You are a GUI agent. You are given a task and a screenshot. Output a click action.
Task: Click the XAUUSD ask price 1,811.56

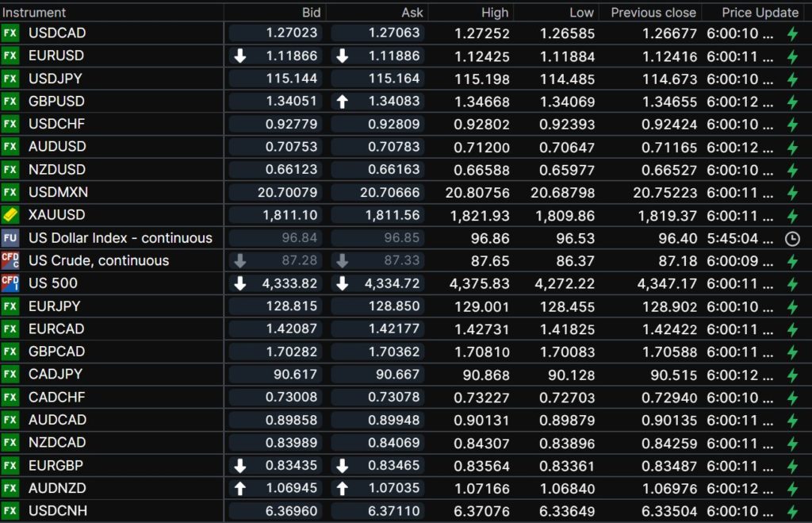click(x=393, y=215)
